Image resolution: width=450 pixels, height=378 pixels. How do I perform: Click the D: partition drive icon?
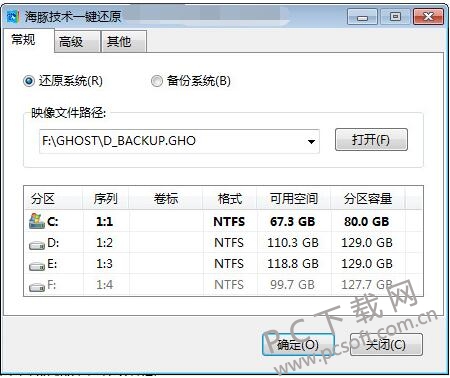[37, 246]
